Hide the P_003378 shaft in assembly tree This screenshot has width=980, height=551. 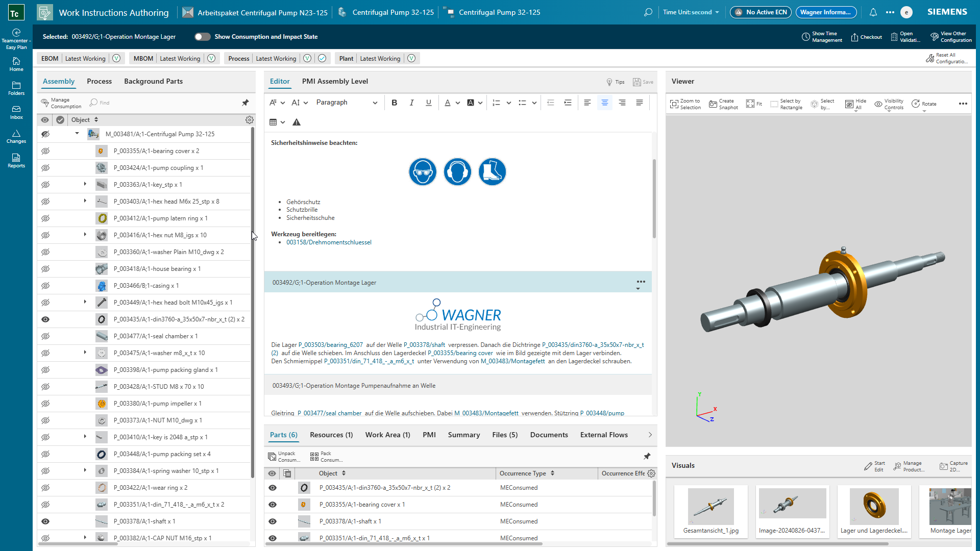coord(45,521)
